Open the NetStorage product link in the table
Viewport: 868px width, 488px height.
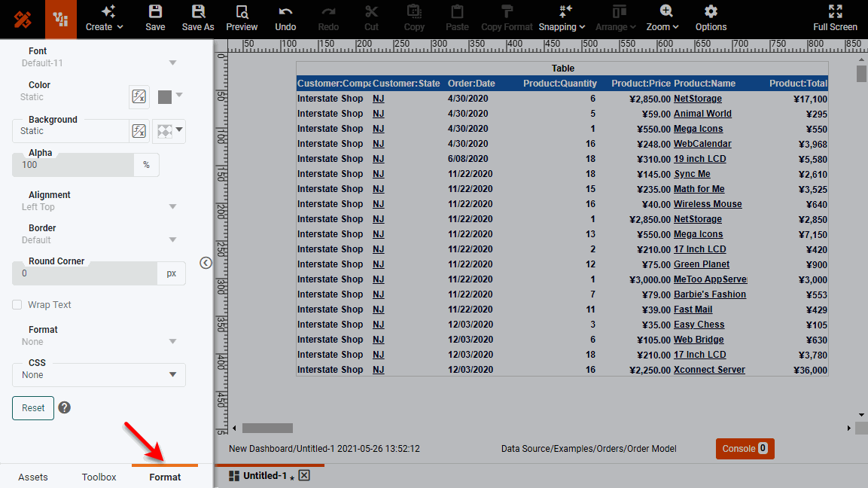point(699,98)
